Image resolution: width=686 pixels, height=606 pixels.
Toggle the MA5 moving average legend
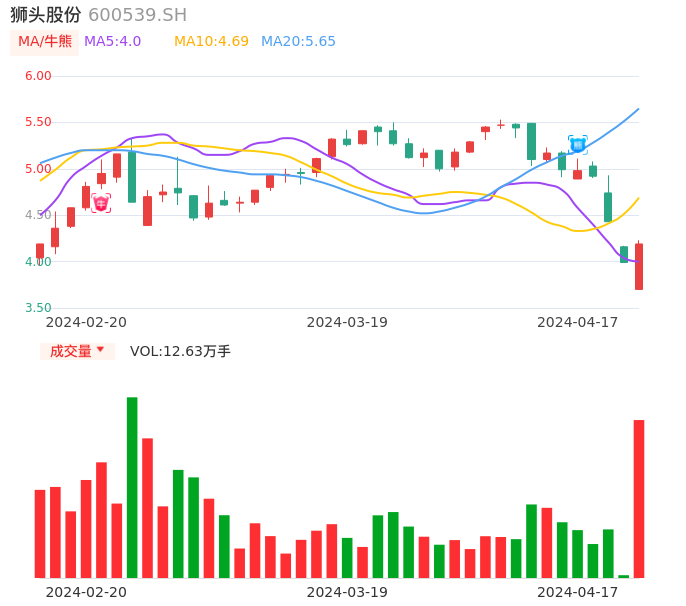pyautogui.click(x=112, y=42)
